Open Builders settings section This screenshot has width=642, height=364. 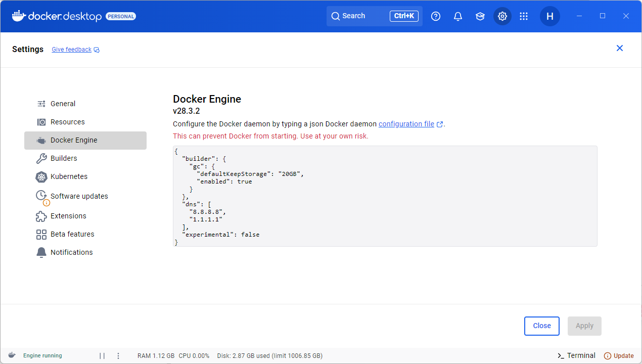[85, 158]
